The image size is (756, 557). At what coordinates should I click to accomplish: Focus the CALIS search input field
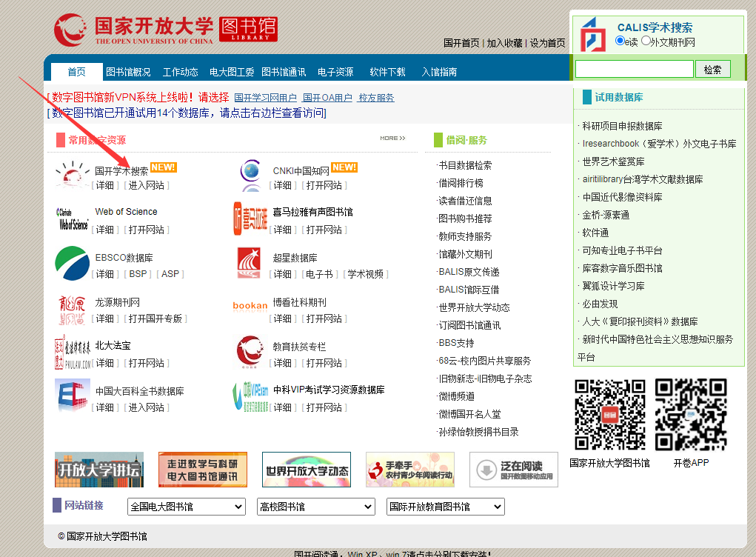(635, 70)
